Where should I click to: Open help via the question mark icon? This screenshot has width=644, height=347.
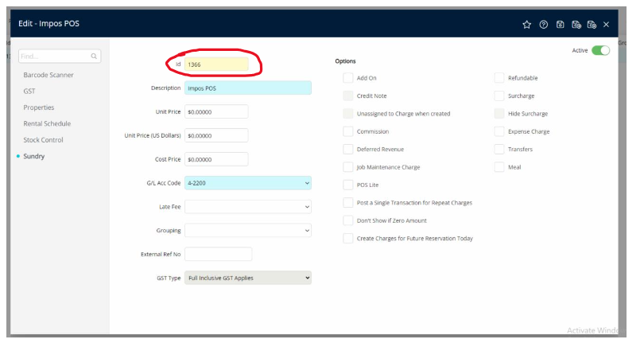(544, 25)
